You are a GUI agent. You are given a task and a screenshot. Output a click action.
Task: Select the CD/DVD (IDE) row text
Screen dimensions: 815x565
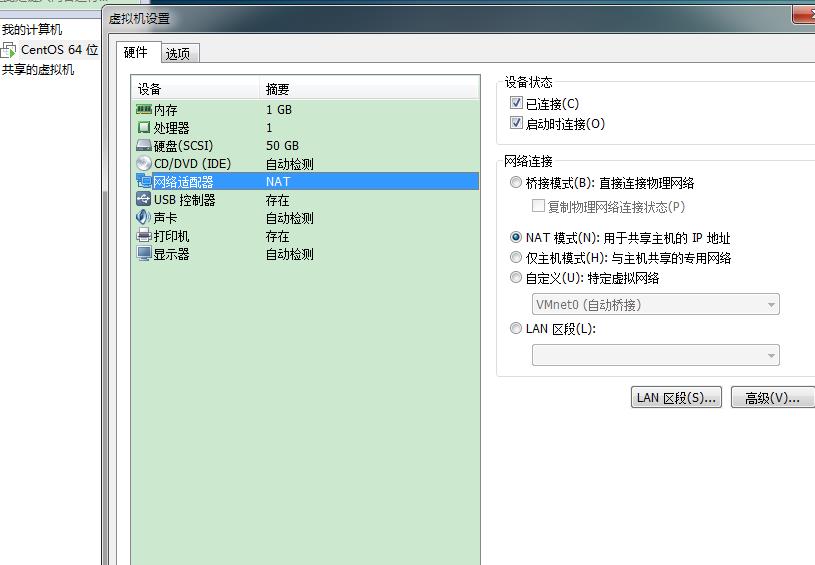[192, 164]
